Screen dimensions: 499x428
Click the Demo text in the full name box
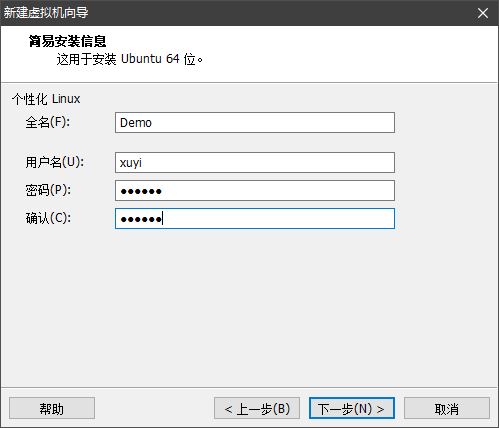coord(136,123)
